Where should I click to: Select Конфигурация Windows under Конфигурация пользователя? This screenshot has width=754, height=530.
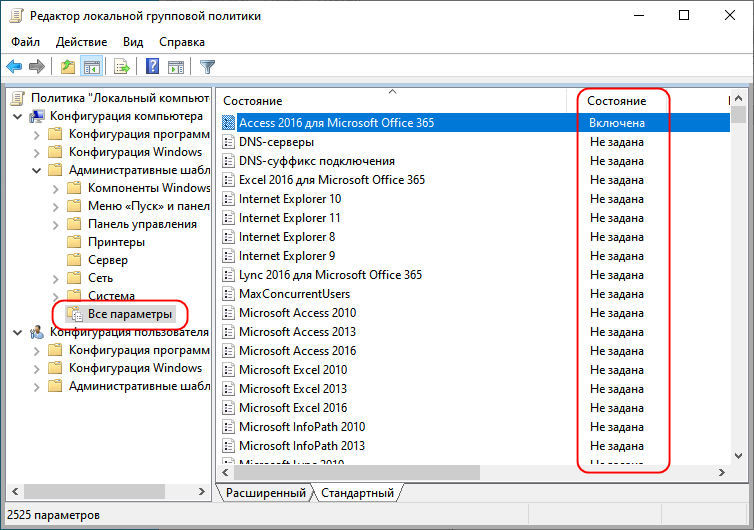tap(136, 368)
